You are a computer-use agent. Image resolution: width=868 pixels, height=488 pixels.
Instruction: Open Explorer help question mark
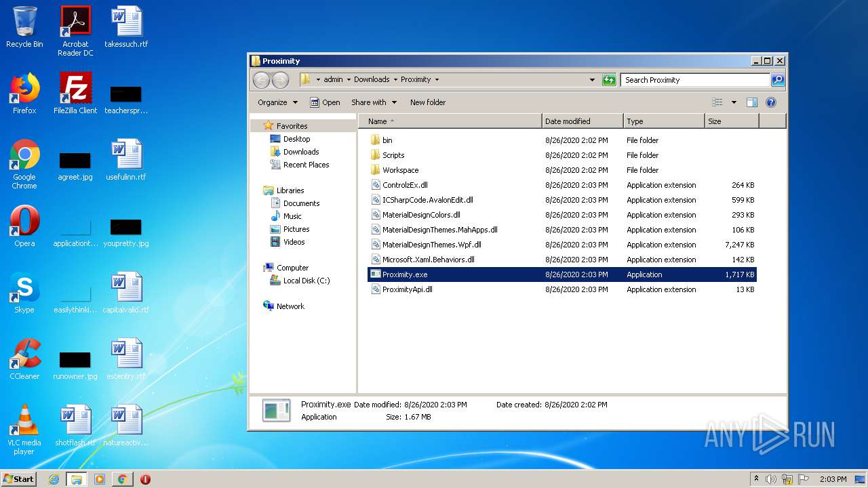click(771, 102)
